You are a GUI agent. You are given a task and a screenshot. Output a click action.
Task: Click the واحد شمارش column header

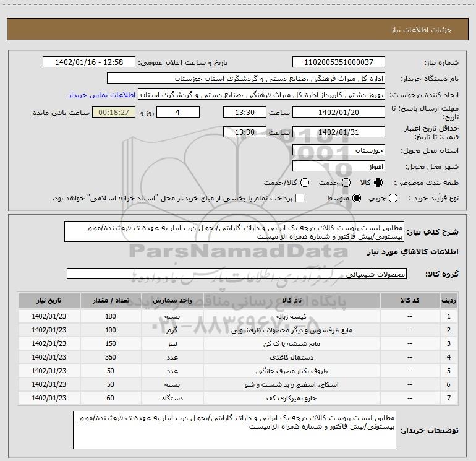(172, 300)
